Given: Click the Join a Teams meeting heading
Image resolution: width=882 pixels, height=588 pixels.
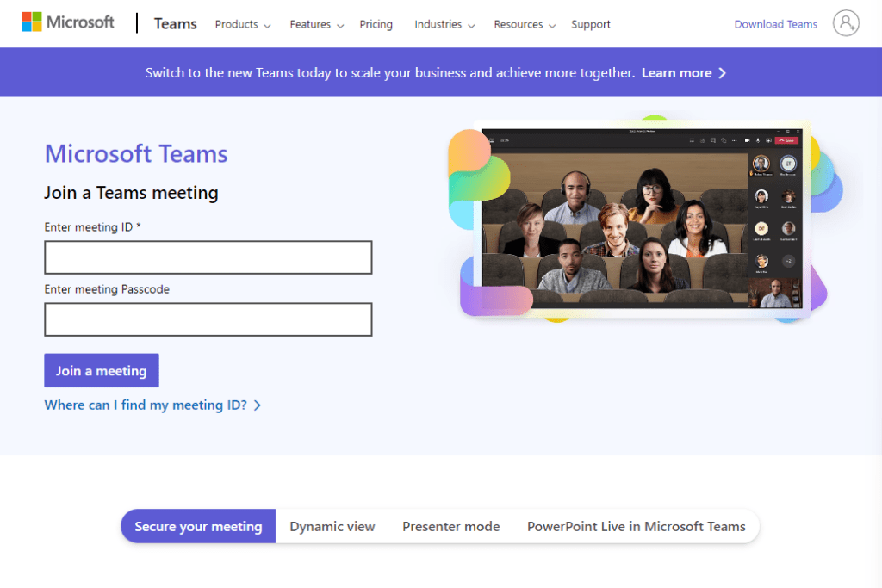Looking at the screenshot, I should tap(131, 193).
